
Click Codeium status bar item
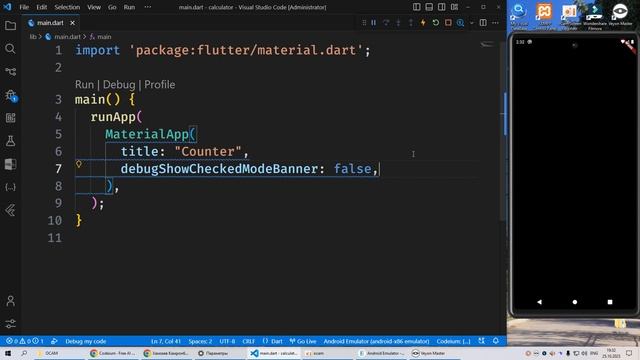point(453,341)
